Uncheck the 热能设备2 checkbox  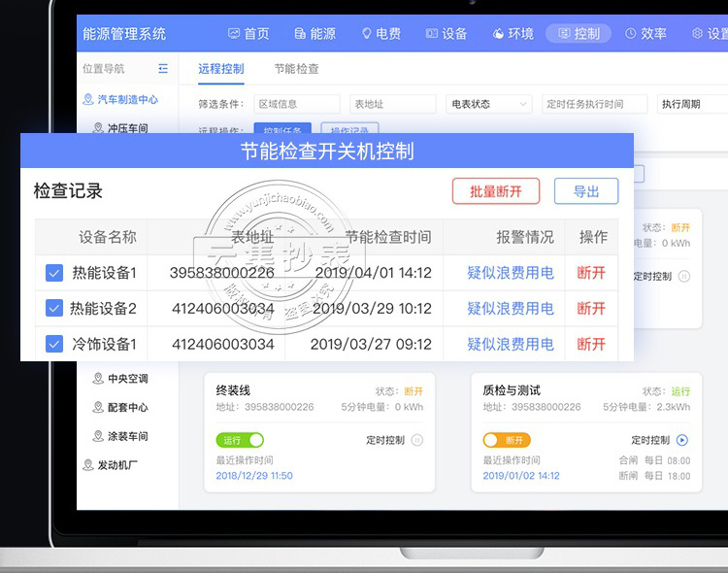pos(54,309)
